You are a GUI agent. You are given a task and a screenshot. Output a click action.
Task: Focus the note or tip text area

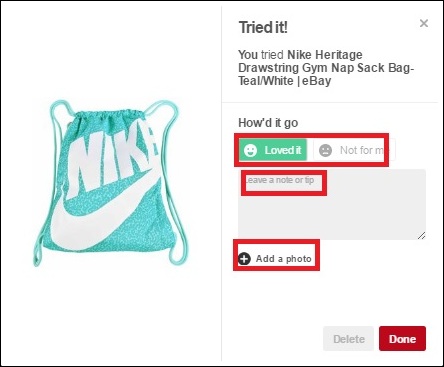(x=332, y=204)
